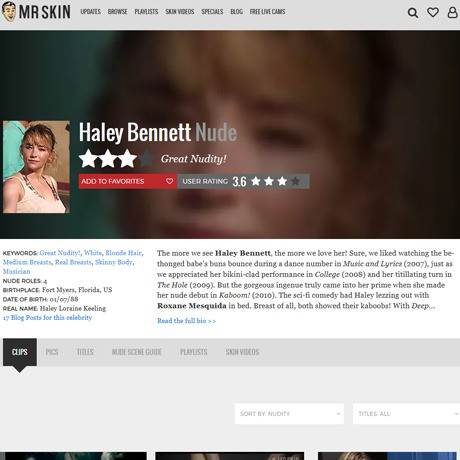460x460 pixels.
Task: Follow the Medium Breasts keyword link
Action: pos(27,262)
